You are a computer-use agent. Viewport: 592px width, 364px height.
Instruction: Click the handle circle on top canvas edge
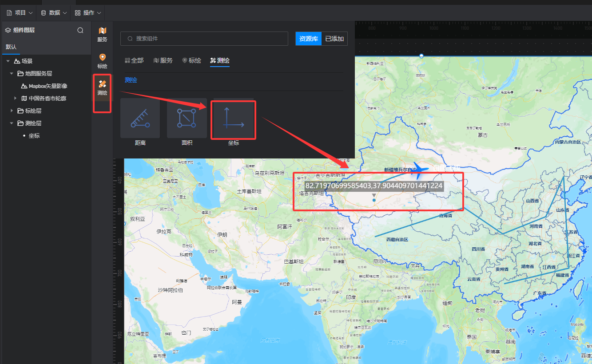pyautogui.click(x=421, y=56)
